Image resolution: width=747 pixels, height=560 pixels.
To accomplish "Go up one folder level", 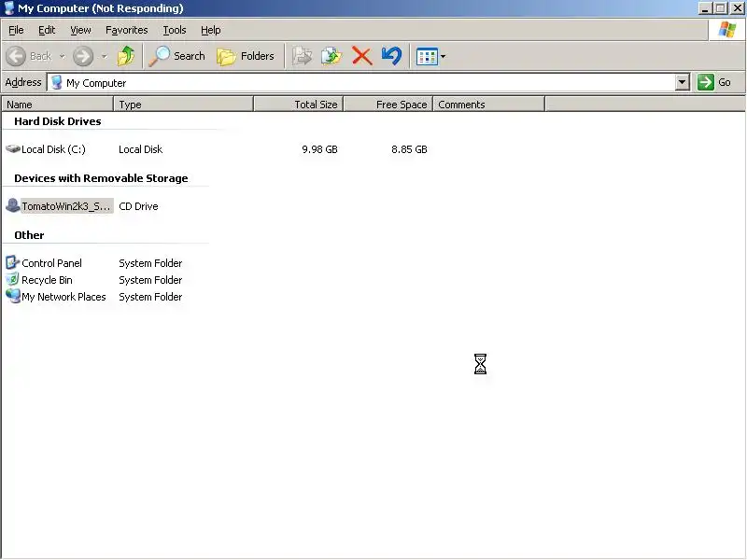I will [x=126, y=56].
